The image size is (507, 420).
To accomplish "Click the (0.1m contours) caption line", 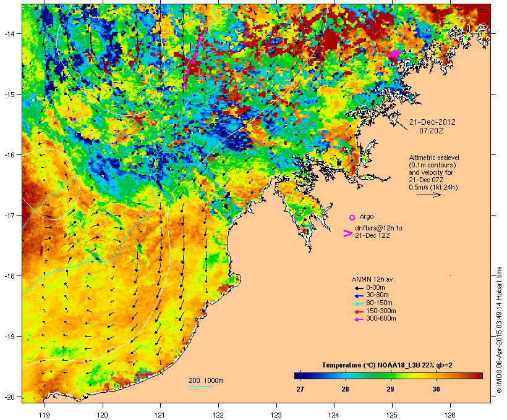I will click(432, 165).
